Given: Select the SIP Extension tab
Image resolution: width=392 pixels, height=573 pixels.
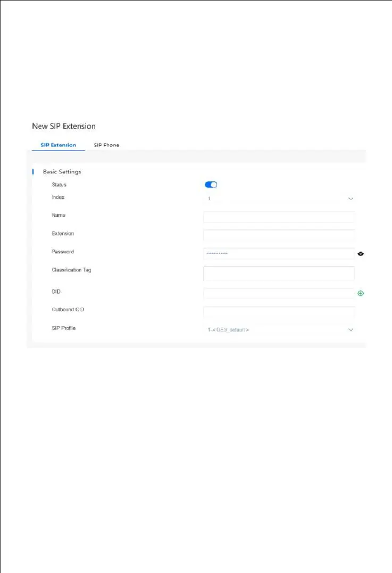Looking at the screenshot, I should (59, 145).
